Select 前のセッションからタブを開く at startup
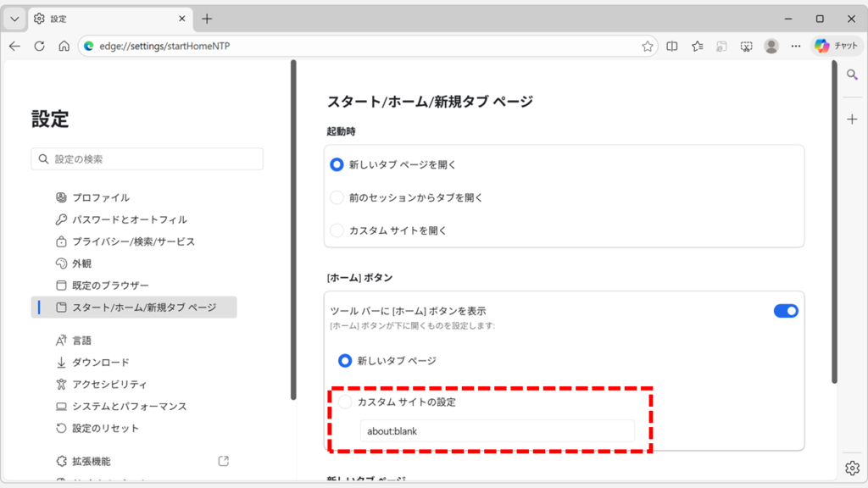The image size is (868, 488). [338, 197]
